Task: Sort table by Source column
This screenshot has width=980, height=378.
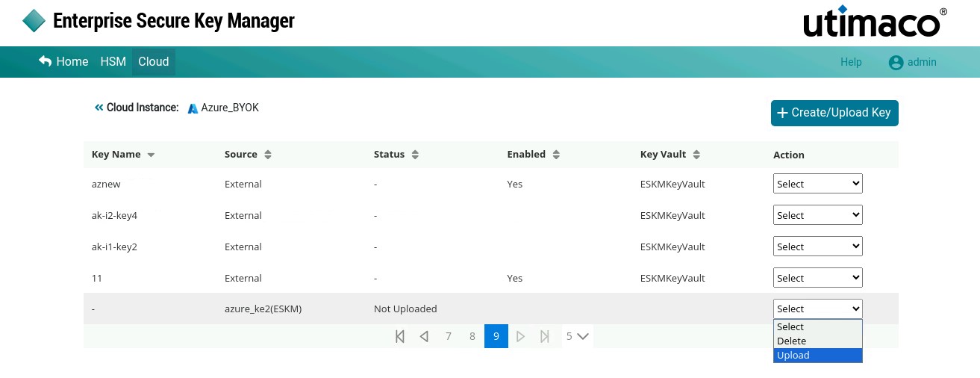Action: point(268,155)
